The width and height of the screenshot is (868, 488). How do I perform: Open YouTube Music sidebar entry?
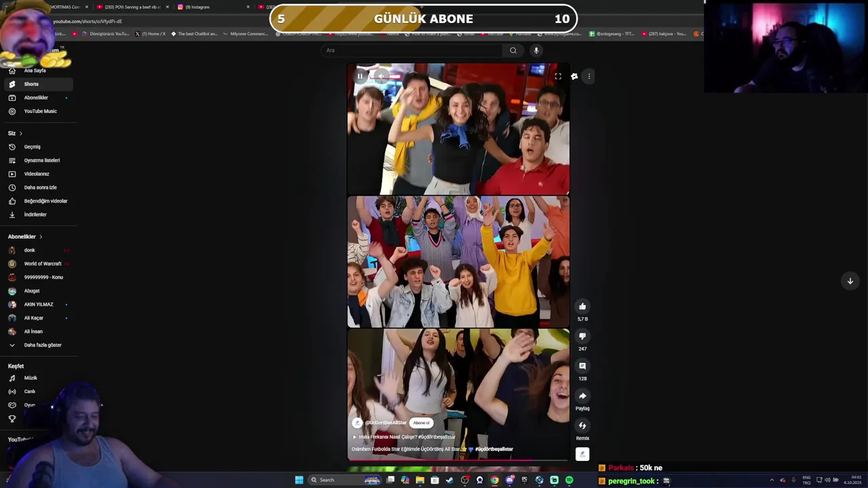tap(39, 111)
